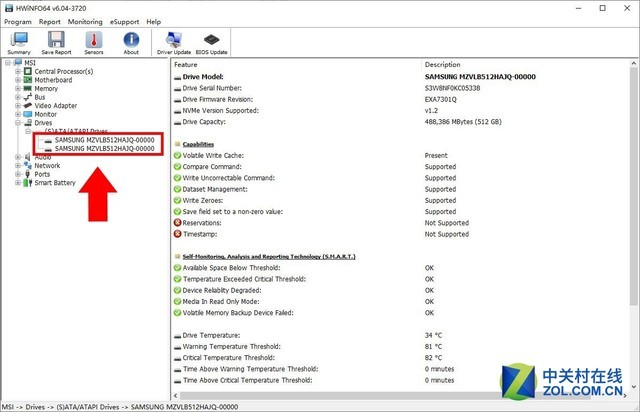640x412 pixels.
Task: Click the Write Zeroes green check icon
Action: (178, 200)
